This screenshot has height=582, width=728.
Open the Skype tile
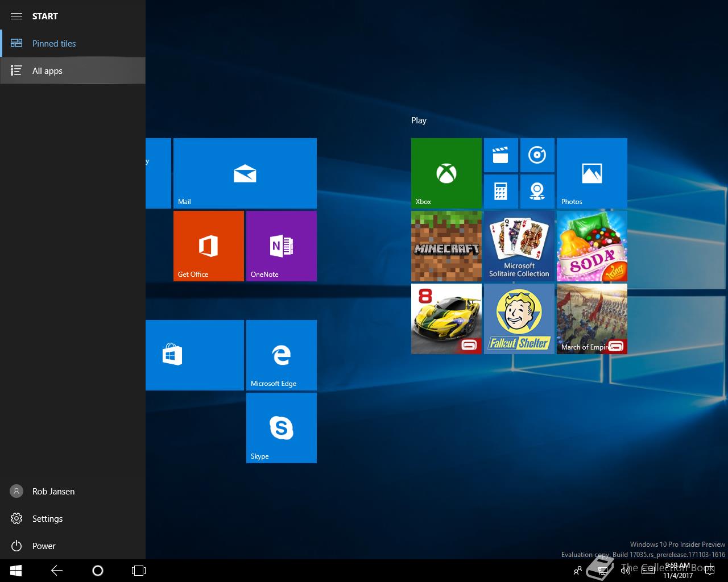pyautogui.click(x=282, y=428)
